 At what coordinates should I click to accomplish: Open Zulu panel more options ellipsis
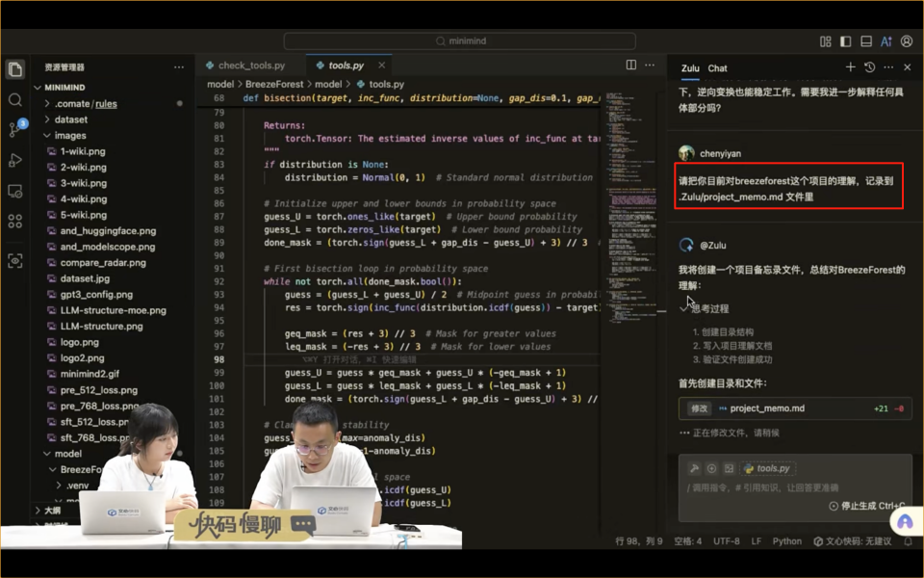[x=888, y=67]
